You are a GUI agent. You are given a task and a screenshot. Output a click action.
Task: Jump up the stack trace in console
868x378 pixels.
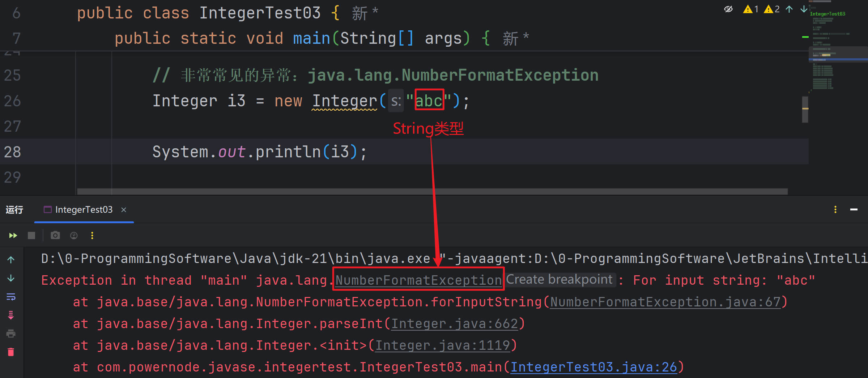click(x=11, y=260)
